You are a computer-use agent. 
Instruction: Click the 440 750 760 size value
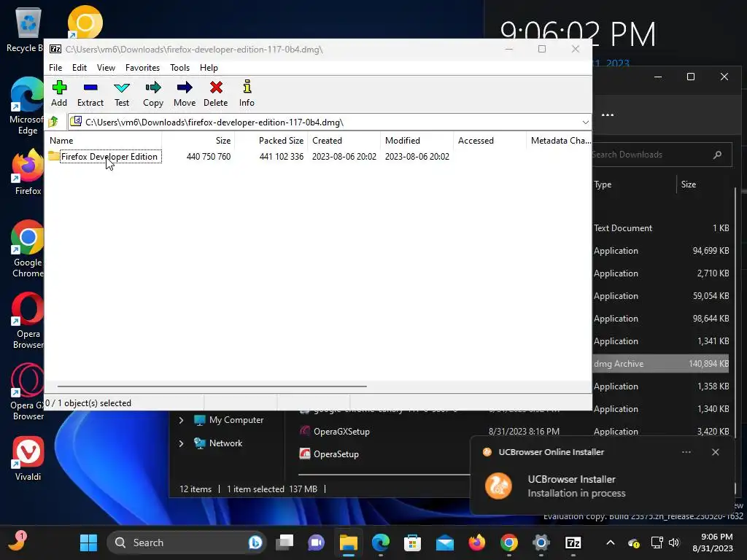point(209,157)
